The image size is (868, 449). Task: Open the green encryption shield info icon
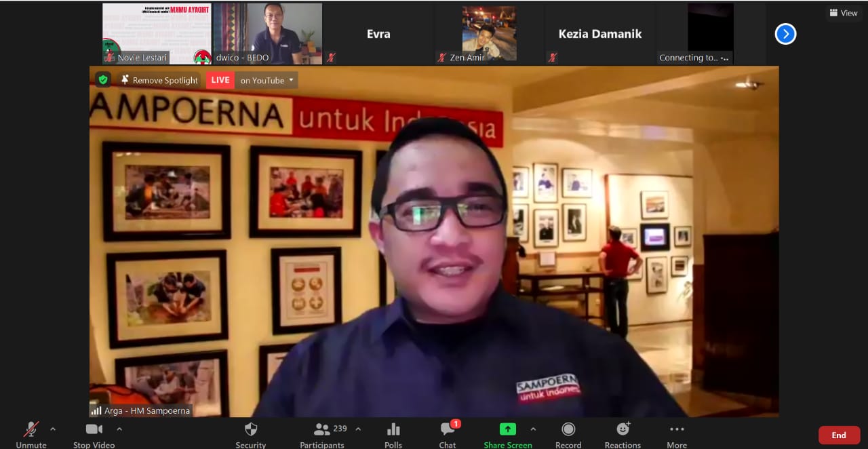[x=103, y=80]
